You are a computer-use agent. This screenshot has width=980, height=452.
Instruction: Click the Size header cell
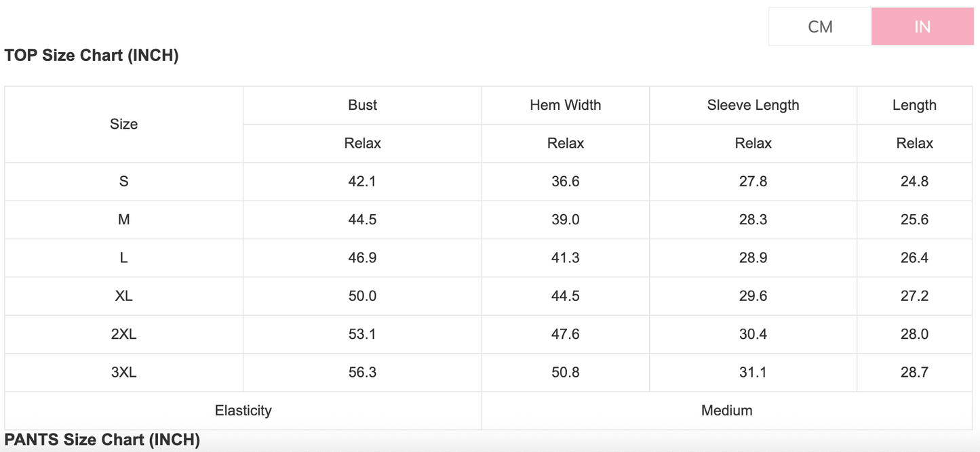click(x=123, y=124)
